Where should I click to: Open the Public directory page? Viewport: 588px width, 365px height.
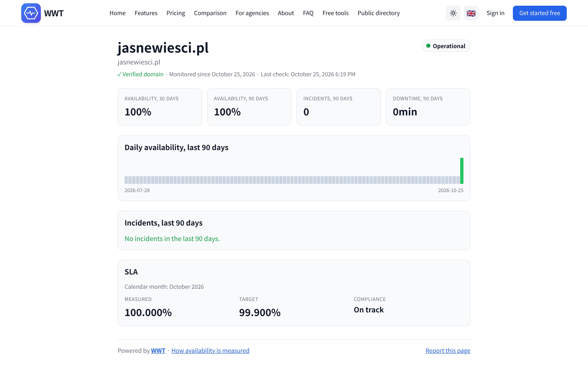(x=379, y=13)
